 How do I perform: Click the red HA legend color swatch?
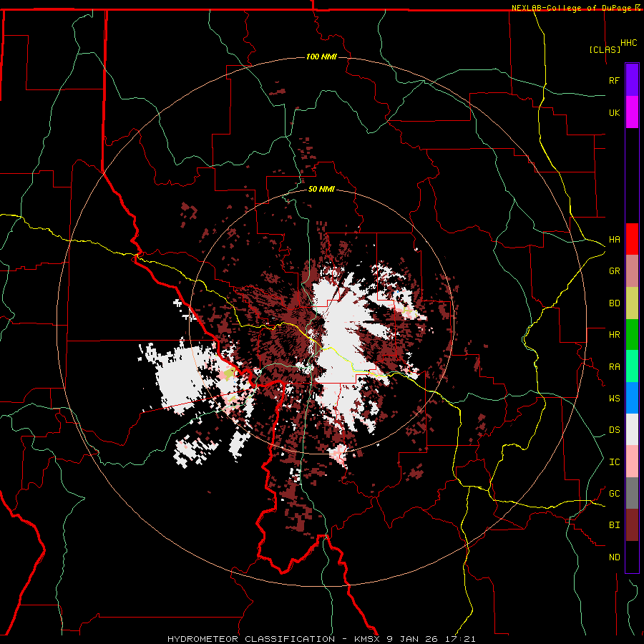[632, 239]
